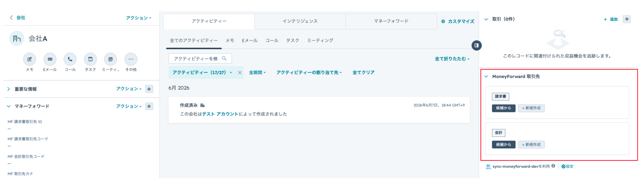
Task: Select the コール activity sub-tab
Action: 272,41
